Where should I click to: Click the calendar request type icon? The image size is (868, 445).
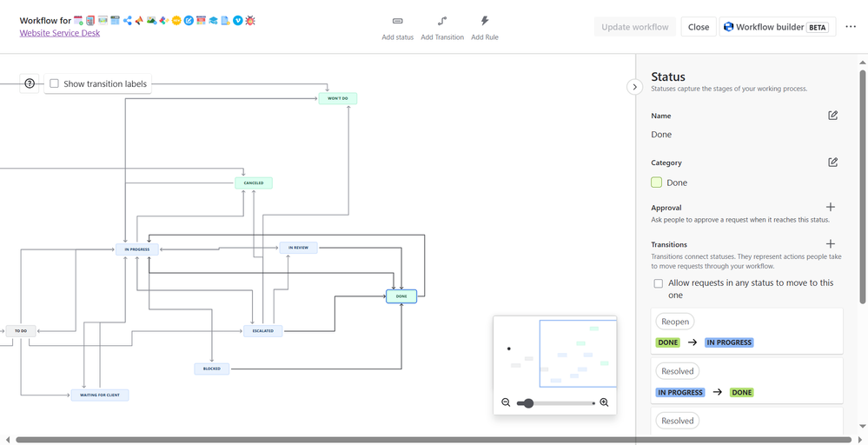click(x=78, y=21)
